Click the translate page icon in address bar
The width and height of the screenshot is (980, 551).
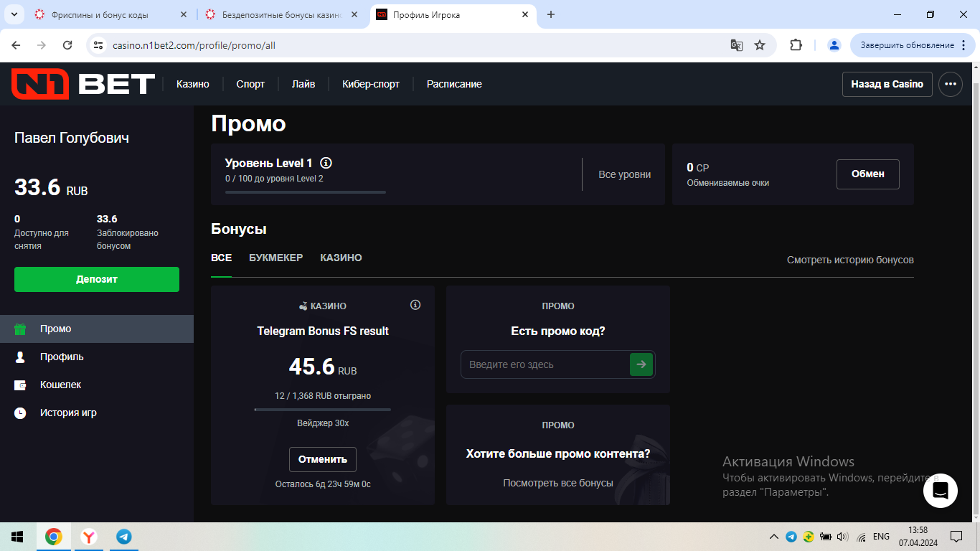(736, 45)
